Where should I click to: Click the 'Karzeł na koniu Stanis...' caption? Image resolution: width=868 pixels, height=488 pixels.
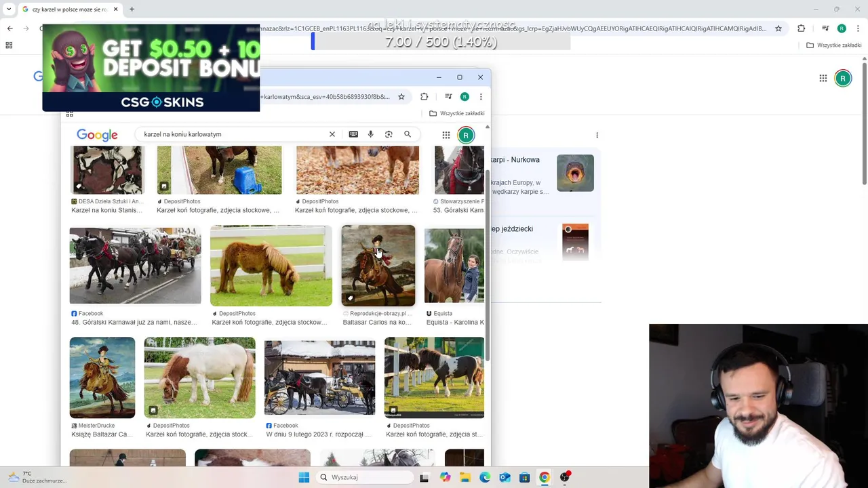point(106,210)
